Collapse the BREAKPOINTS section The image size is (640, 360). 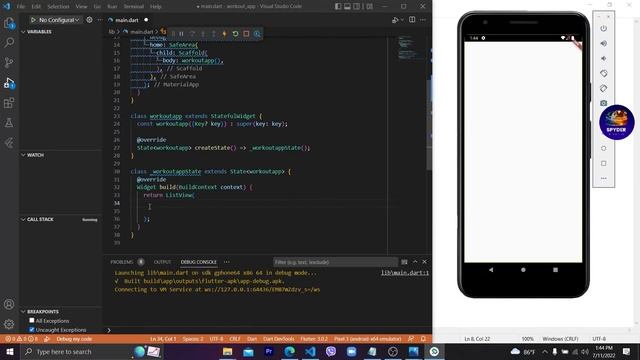[x=23, y=312]
